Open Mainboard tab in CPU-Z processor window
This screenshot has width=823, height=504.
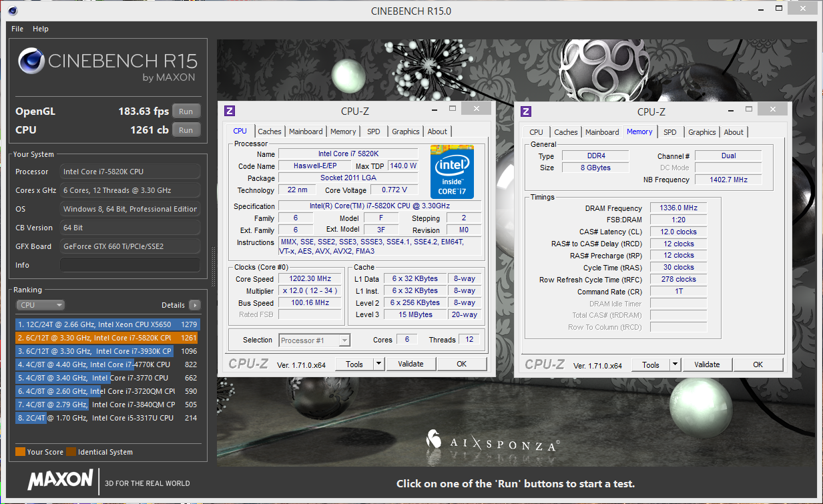click(306, 132)
